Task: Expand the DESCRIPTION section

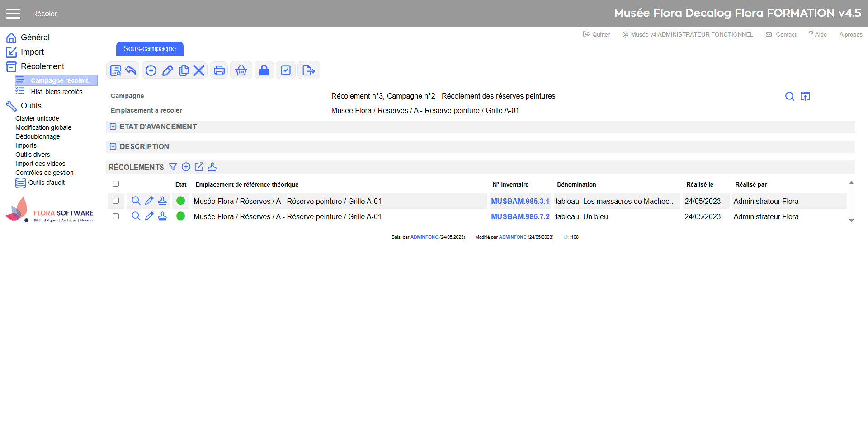Action: pyautogui.click(x=113, y=147)
